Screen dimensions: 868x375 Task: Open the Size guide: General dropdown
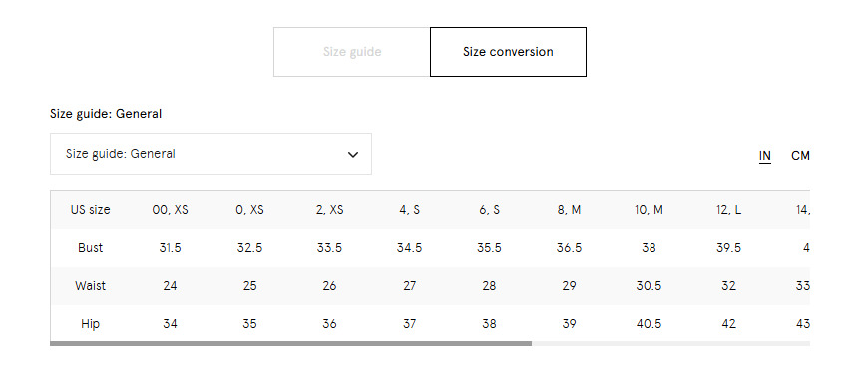211,154
